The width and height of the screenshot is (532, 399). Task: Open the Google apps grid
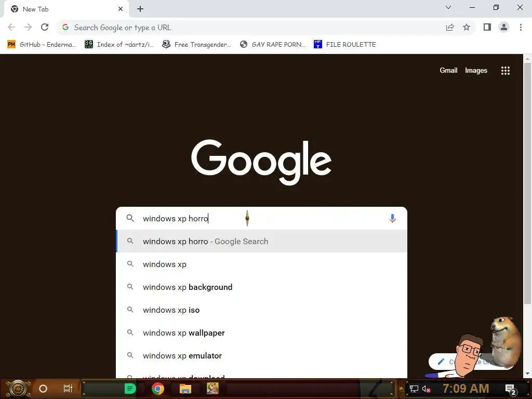click(x=505, y=71)
